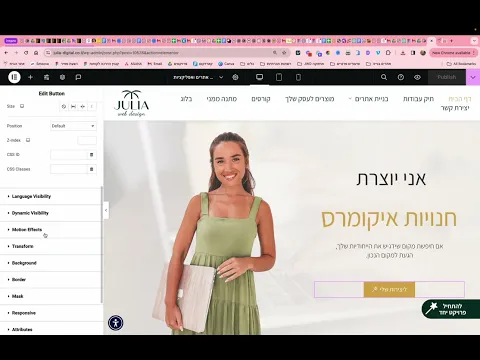Click the Z-index input field
Image resolution: width=480 pixels, height=360 pixels.
point(87,140)
